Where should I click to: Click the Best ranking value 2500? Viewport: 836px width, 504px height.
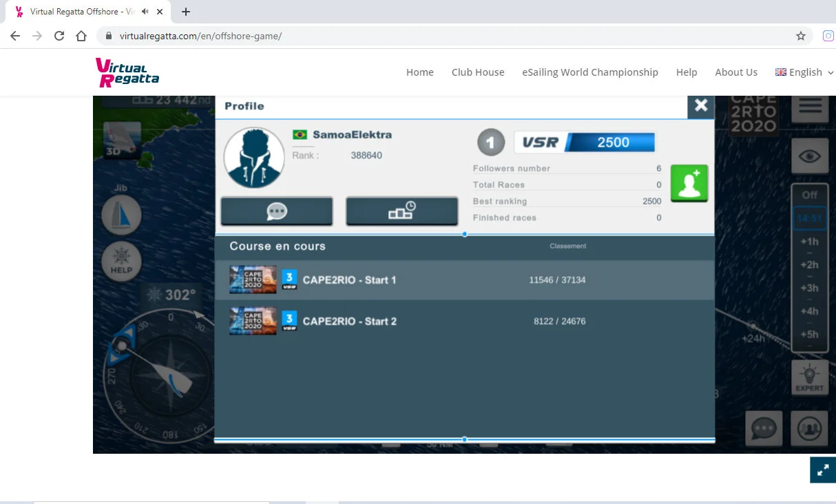651,201
